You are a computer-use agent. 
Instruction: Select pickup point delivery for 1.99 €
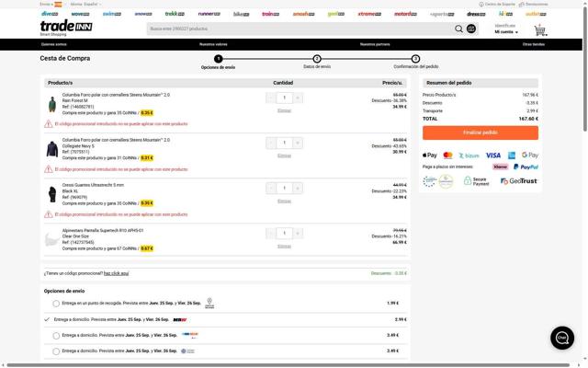[x=56, y=304]
